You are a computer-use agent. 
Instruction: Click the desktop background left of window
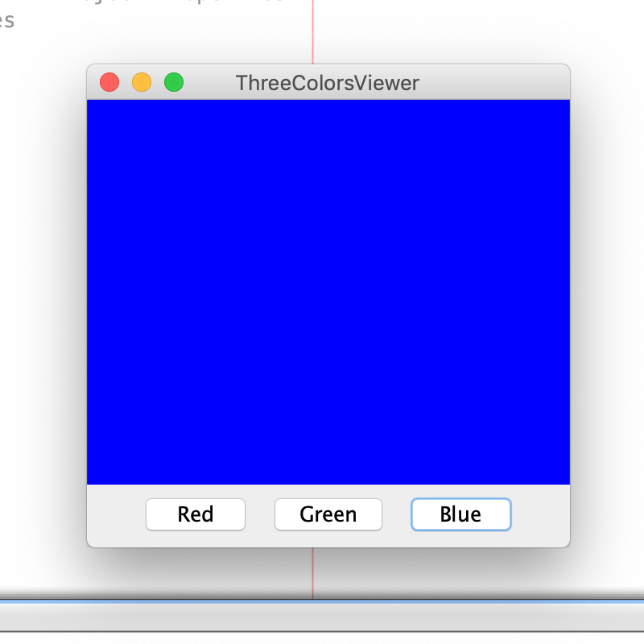pyautogui.click(x=40, y=322)
